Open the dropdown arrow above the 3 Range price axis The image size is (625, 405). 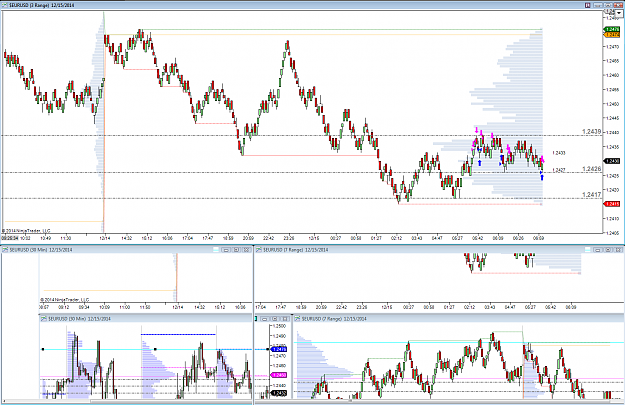click(619, 13)
